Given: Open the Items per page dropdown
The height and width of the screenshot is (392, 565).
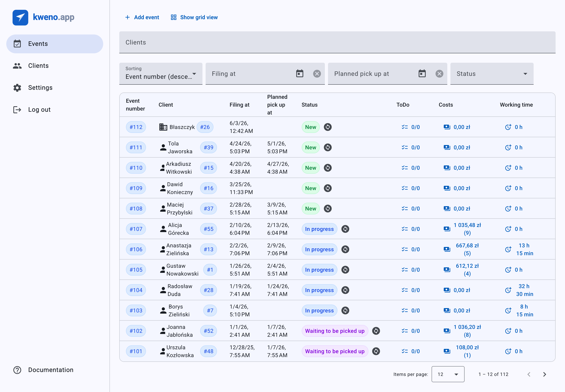Looking at the screenshot, I should coord(448,374).
